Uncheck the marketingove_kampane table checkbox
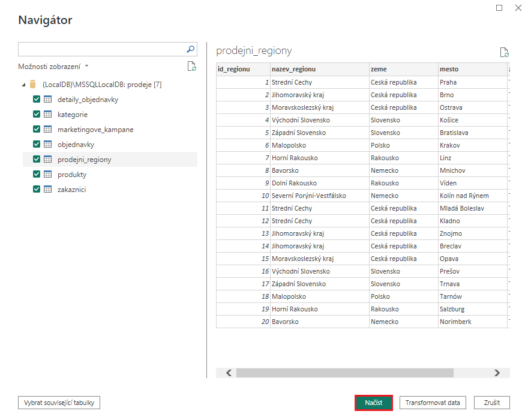Screen dimensions: 528x420 point(37,128)
